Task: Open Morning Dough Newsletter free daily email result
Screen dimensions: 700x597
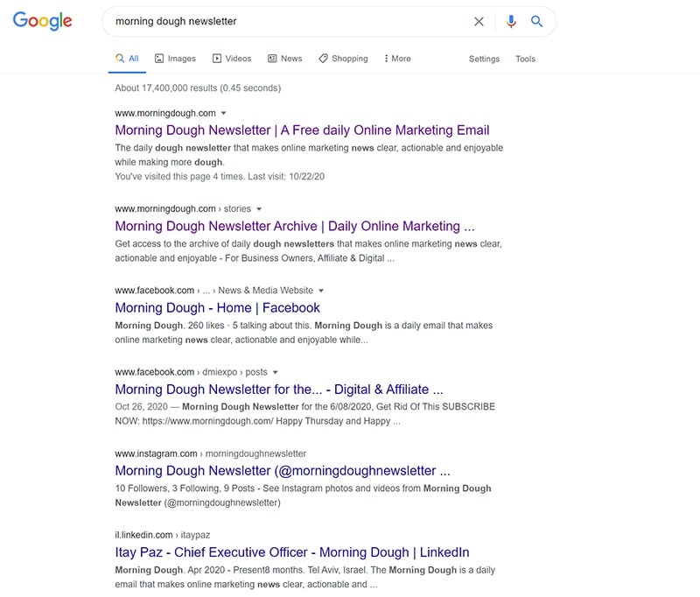Action: pyautogui.click(x=302, y=130)
